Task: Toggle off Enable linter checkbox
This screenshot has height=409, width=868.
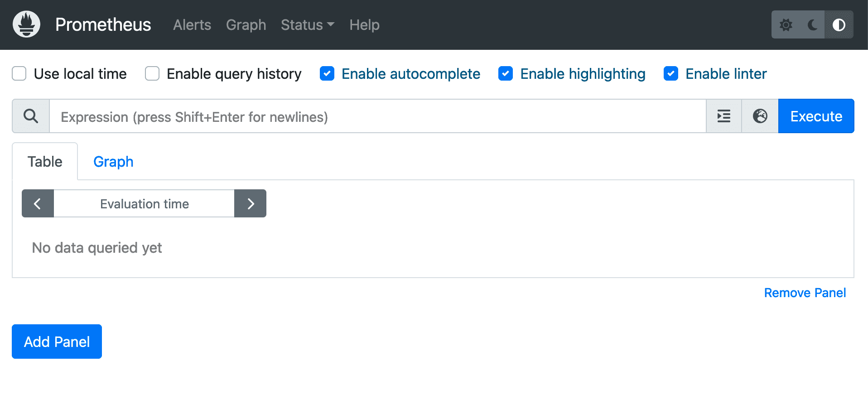Action: coord(671,74)
